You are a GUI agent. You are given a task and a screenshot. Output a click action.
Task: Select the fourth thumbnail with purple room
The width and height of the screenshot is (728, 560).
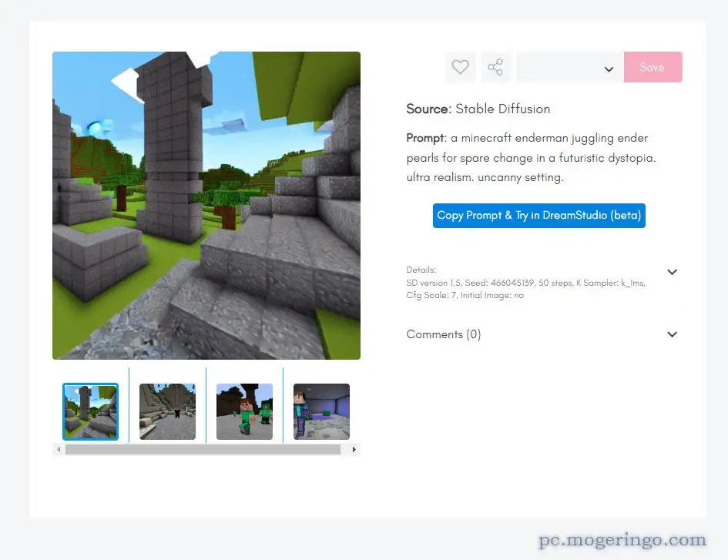(321, 411)
